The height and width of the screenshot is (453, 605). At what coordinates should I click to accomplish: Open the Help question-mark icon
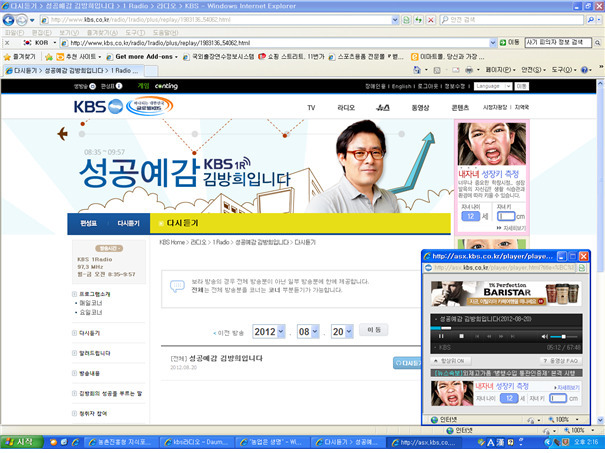(x=584, y=70)
